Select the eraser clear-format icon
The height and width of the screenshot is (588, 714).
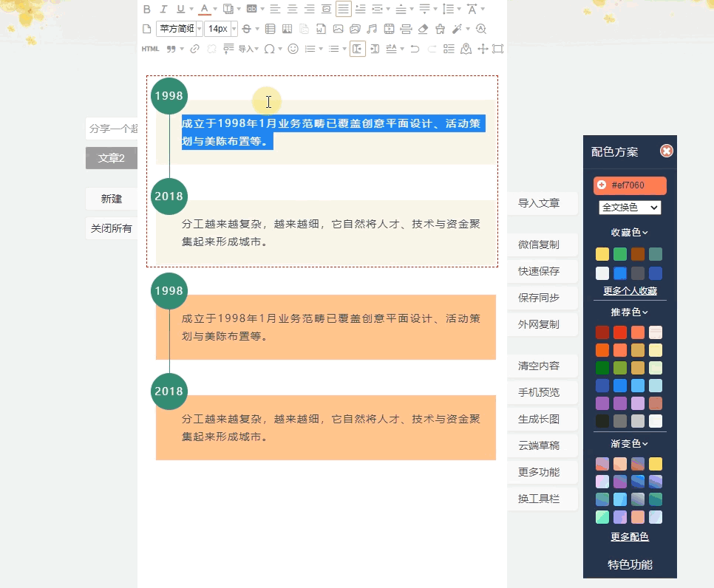click(423, 29)
